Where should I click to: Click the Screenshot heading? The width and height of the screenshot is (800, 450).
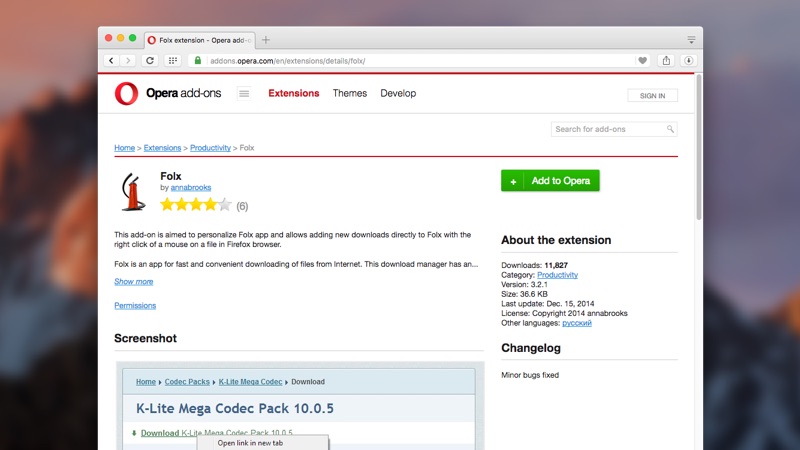point(145,338)
